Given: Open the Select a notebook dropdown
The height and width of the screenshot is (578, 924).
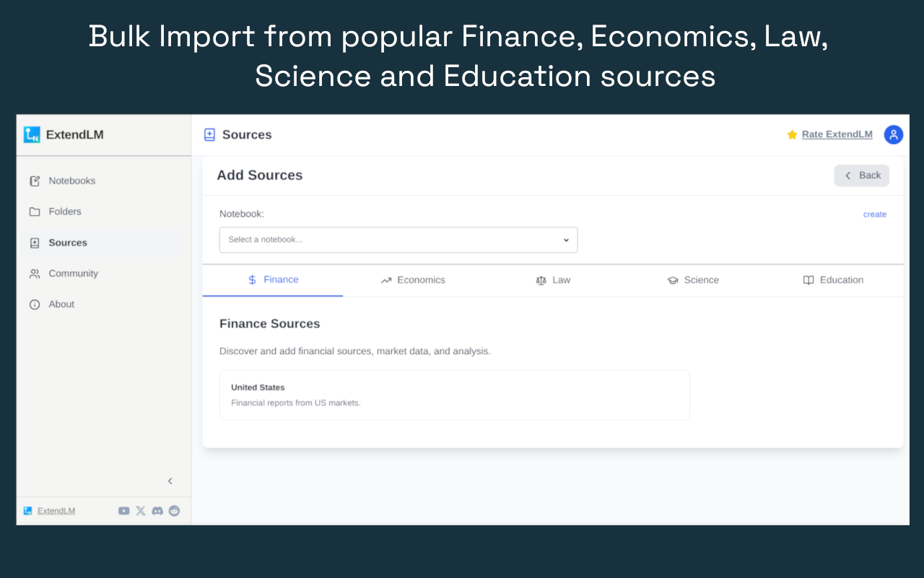Looking at the screenshot, I should [398, 240].
